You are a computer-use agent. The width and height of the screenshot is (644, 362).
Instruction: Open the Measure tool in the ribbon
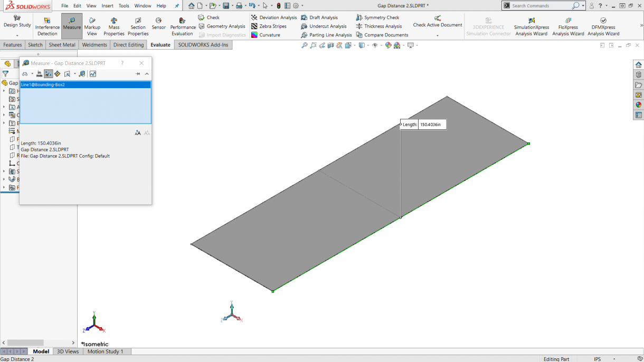72,26
